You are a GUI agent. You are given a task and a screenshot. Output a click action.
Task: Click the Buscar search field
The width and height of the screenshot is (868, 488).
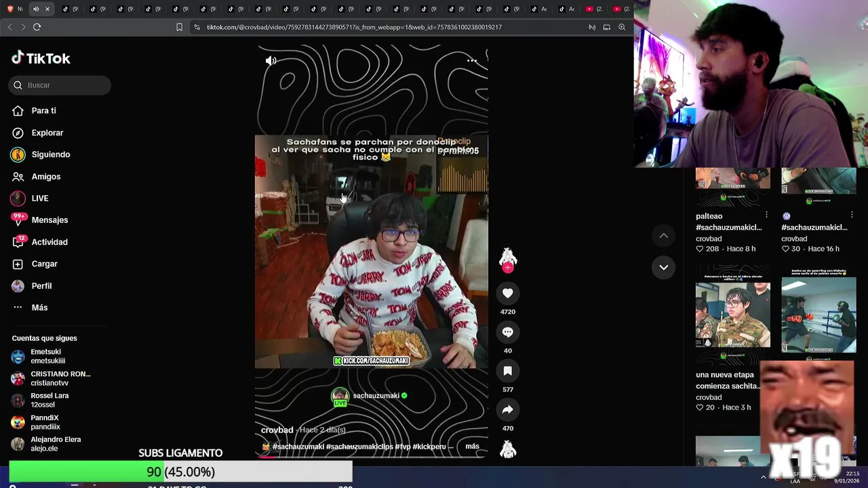click(60, 85)
